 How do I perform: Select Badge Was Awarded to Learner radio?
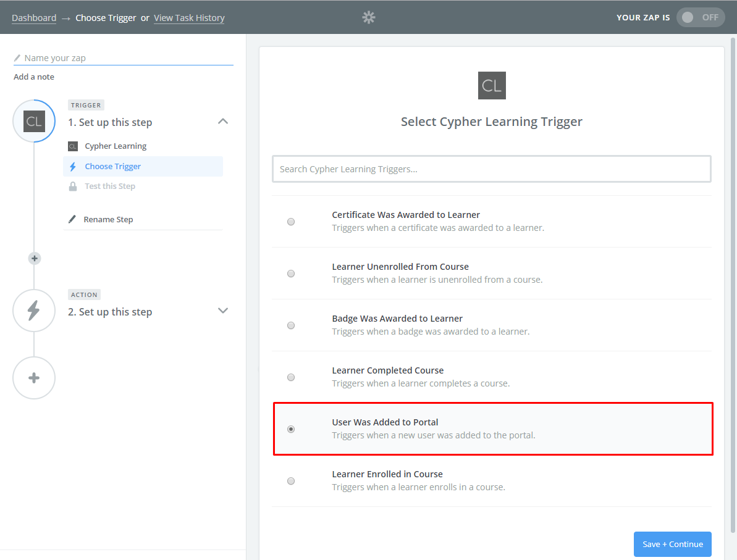tap(291, 325)
